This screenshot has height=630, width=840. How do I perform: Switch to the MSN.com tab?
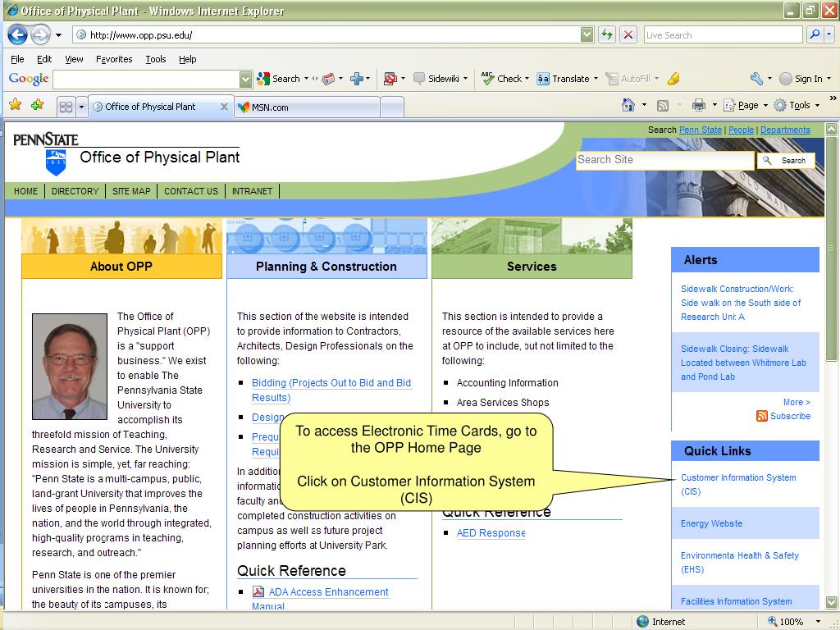[307, 107]
